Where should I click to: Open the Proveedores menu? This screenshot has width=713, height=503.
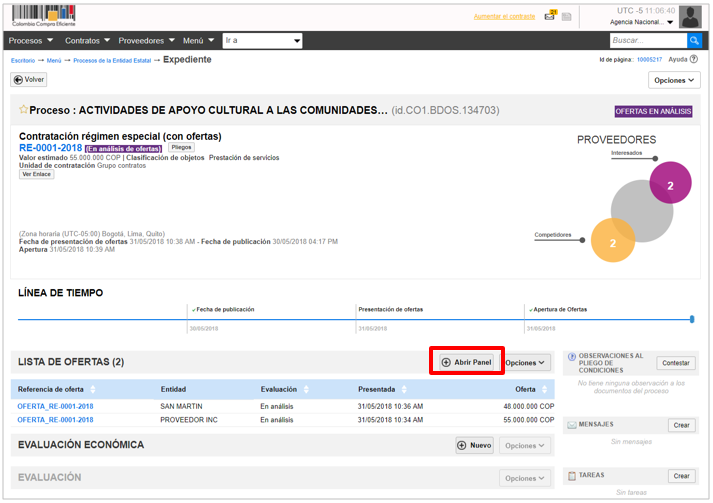(146, 40)
